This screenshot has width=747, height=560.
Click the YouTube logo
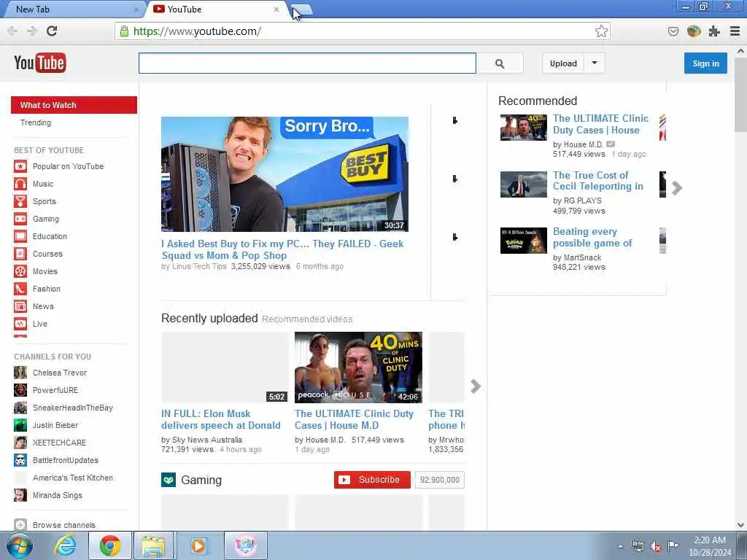tap(40, 63)
